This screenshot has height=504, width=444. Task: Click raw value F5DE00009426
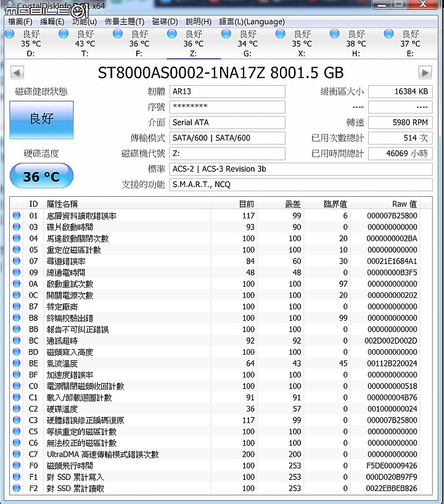pyautogui.click(x=392, y=465)
